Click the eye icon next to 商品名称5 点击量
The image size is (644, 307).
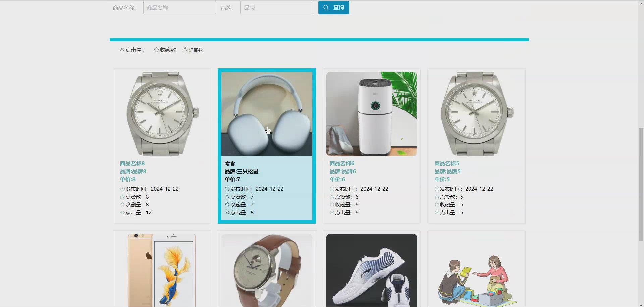point(437,212)
